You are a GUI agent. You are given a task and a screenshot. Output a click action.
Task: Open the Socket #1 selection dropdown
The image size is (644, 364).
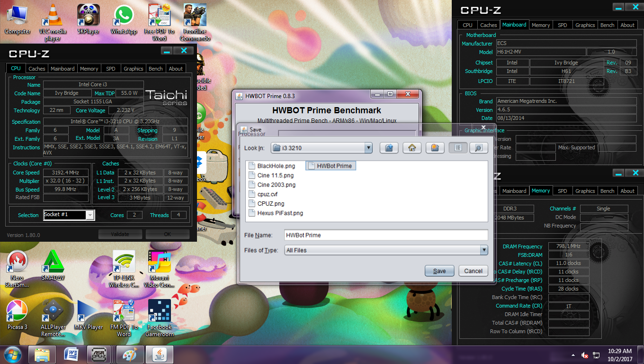point(90,215)
